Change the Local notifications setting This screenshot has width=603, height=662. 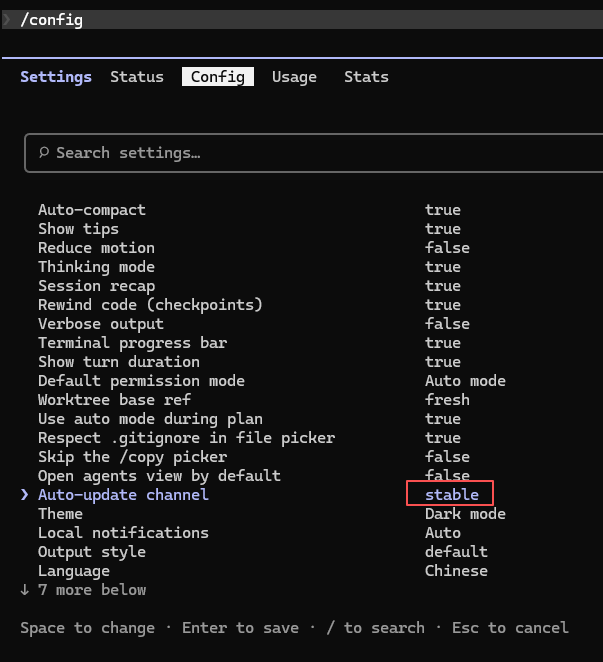pyautogui.click(x=249, y=533)
